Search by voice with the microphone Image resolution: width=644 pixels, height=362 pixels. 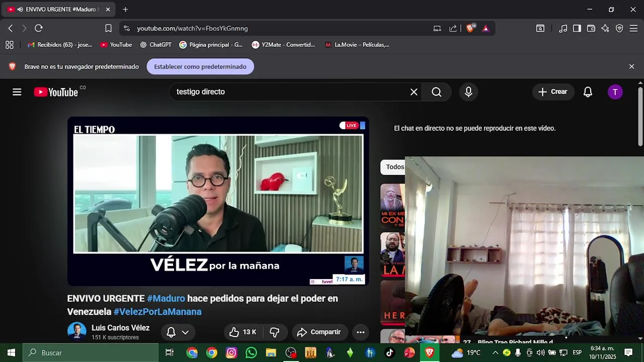tap(468, 92)
